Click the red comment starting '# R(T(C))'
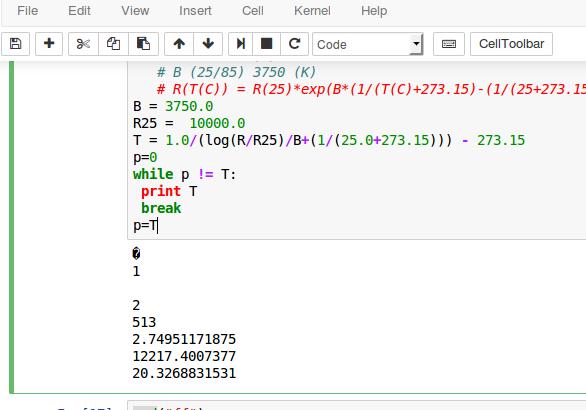 tap(371, 89)
